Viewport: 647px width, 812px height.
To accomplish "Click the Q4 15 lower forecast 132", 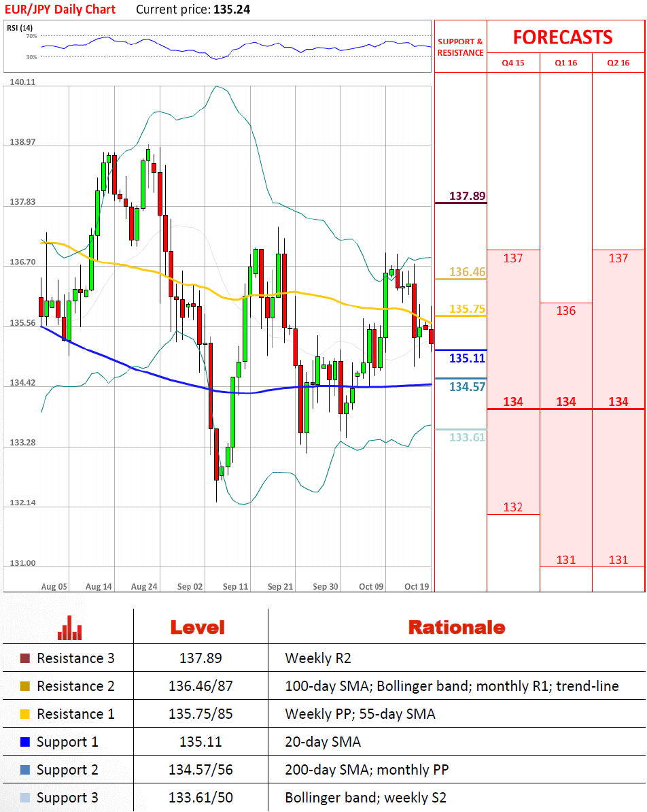I will [513, 507].
